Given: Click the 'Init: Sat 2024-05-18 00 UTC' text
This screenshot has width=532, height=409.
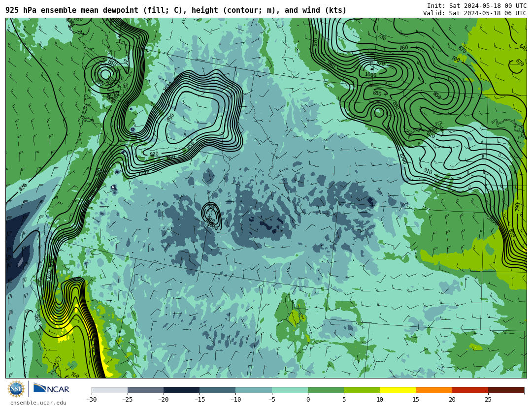Looking at the screenshot, I should pos(477,6).
